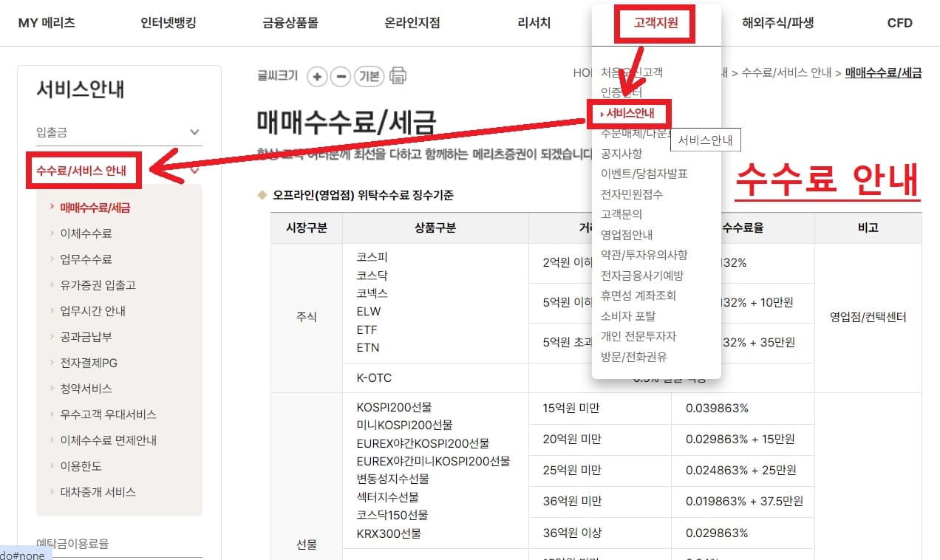Switch to the CFD section
Screen dimensions: 940x560
[899, 23]
